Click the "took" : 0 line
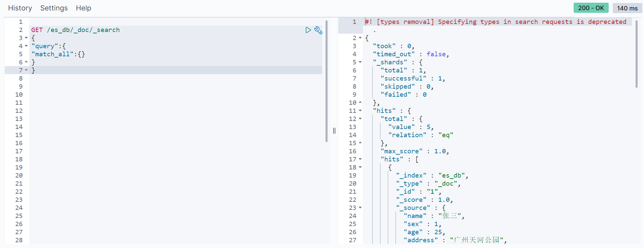Image resolution: width=644 pixels, height=248 pixels. pos(394,46)
